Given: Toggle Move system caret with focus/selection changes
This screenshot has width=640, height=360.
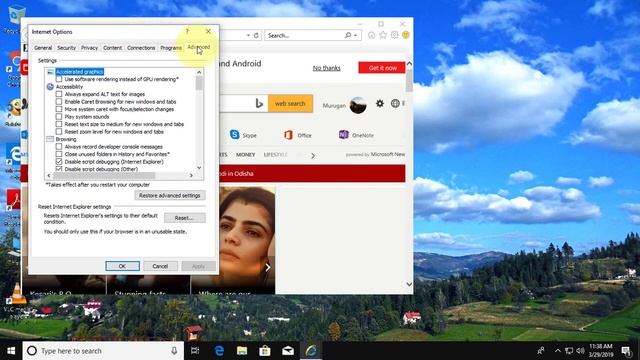Looking at the screenshot, I should click(x=59, y=109).
